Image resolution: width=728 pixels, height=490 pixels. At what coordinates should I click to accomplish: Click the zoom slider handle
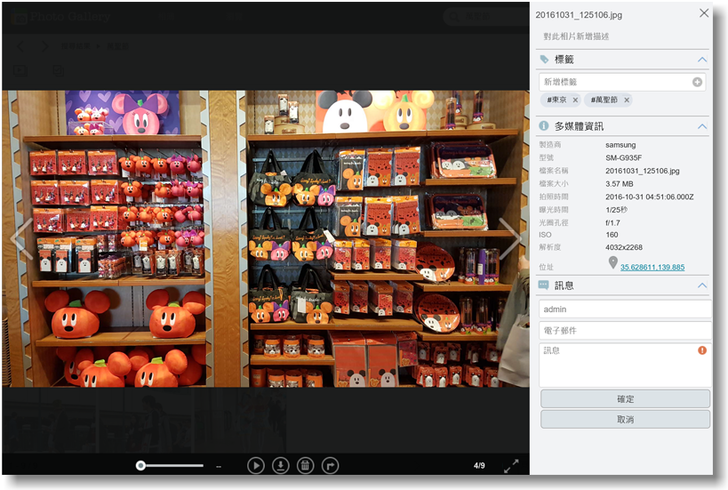pyautogui.click(x=141, y=465)
